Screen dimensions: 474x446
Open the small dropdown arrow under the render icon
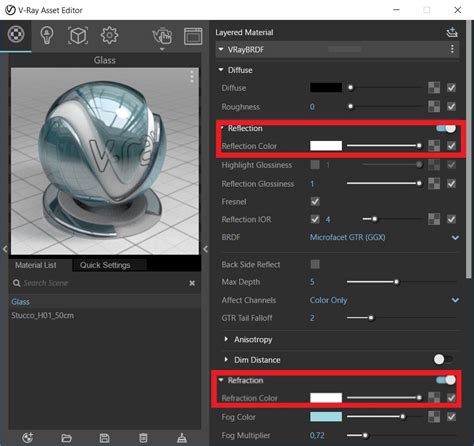162,49
